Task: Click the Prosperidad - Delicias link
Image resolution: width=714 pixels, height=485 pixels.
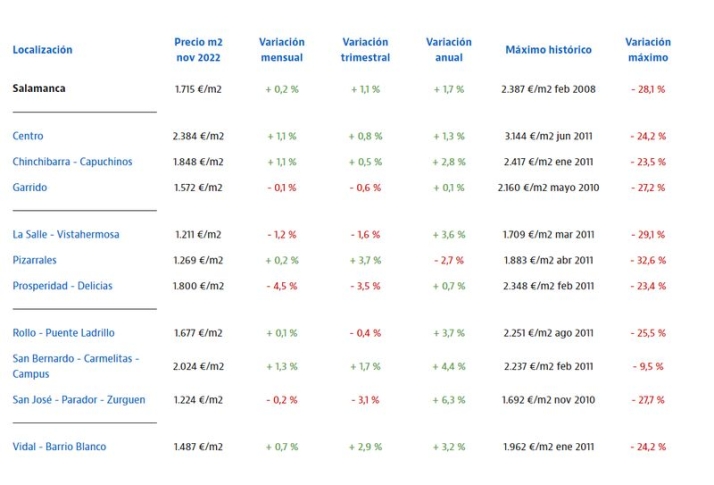Action: (x=62, y=286)
